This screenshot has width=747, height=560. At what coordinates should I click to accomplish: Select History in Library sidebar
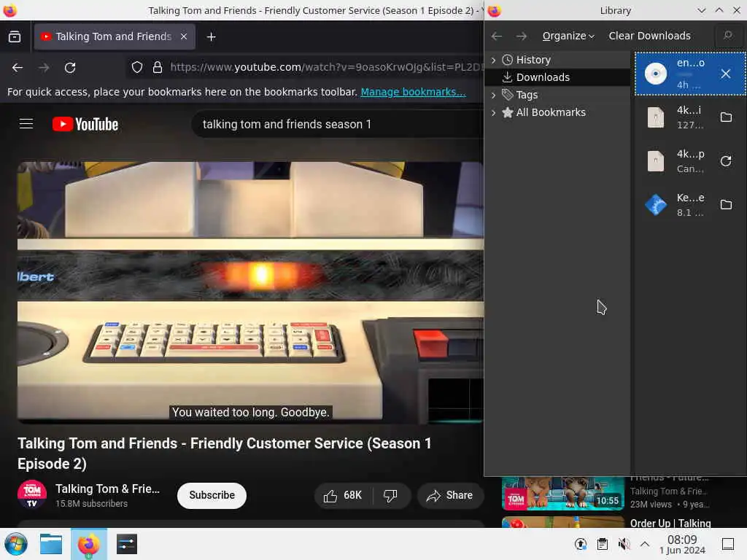[533, 60]
